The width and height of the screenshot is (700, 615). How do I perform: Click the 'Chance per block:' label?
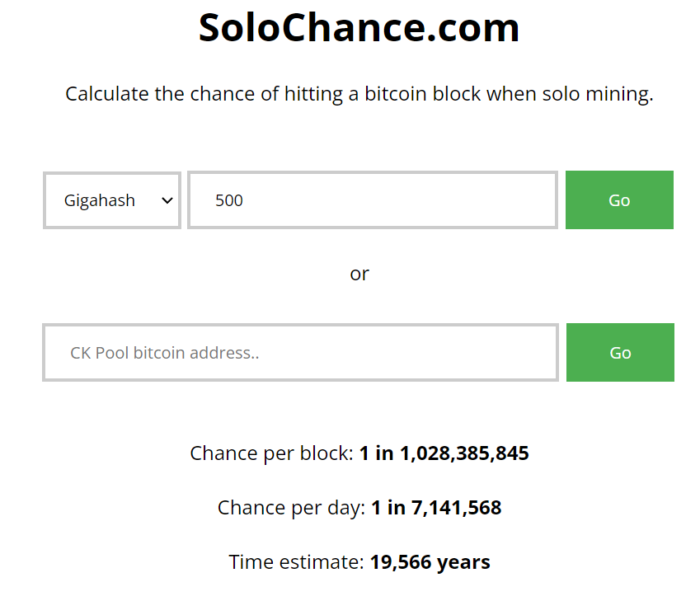click(x=272, y=454)
